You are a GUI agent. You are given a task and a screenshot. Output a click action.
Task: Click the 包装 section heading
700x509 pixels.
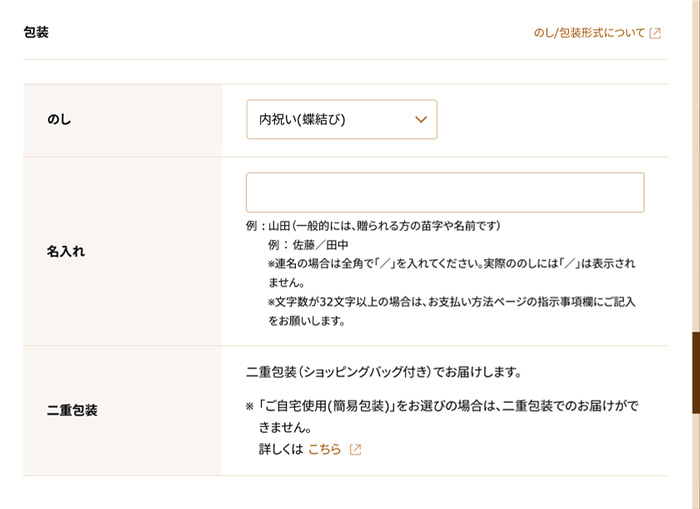[36, 33]
